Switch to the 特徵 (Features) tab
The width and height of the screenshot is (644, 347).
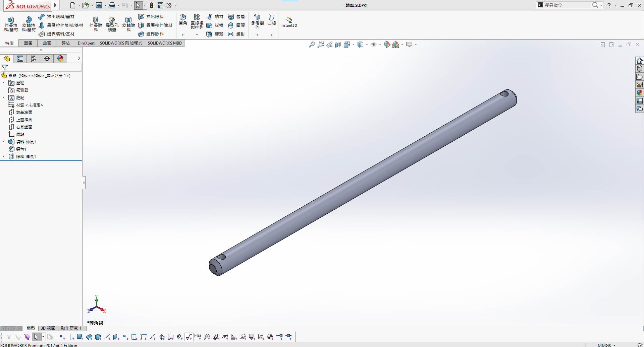[x=9, y=43]
